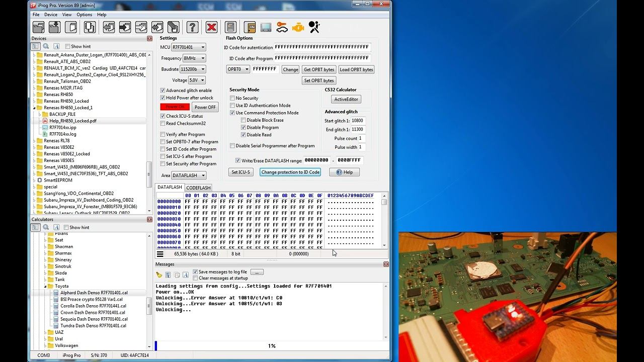This screenshot has height=362, width=644.
Task: Open the Options menu
Action: coord(85,15)
